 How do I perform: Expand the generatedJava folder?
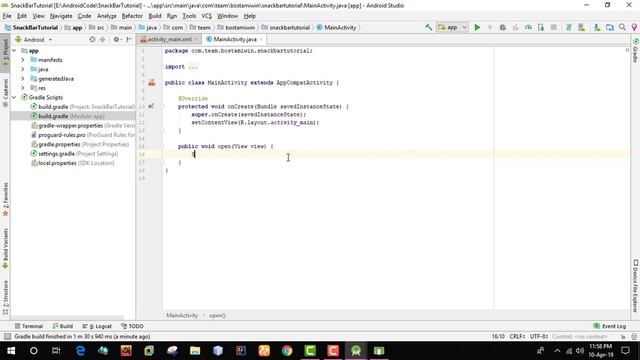pos(23,79)
